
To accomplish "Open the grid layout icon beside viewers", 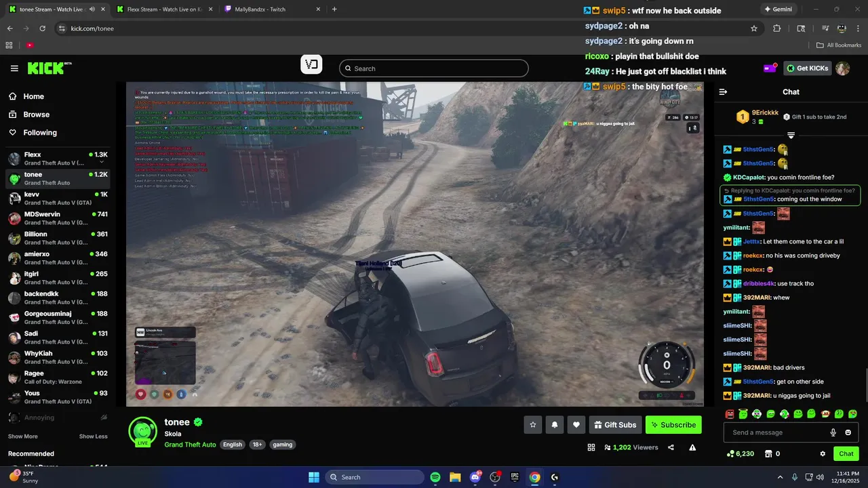I will point(591,447).
